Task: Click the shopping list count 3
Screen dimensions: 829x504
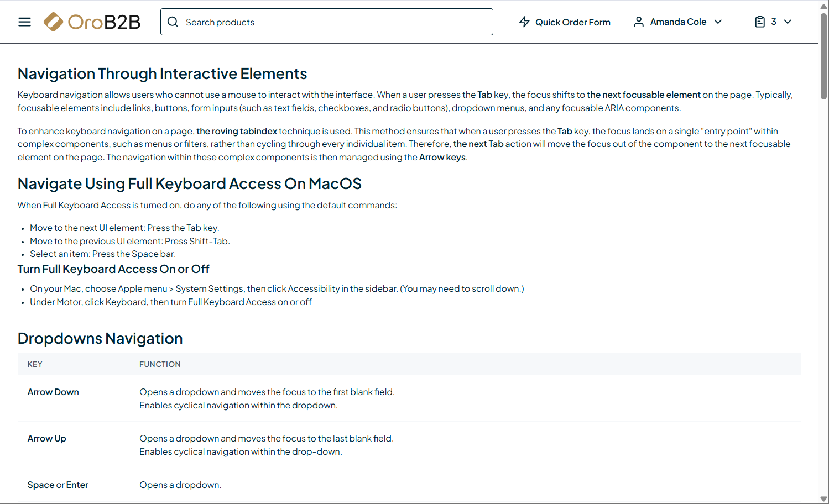Action: pos(774,22)
